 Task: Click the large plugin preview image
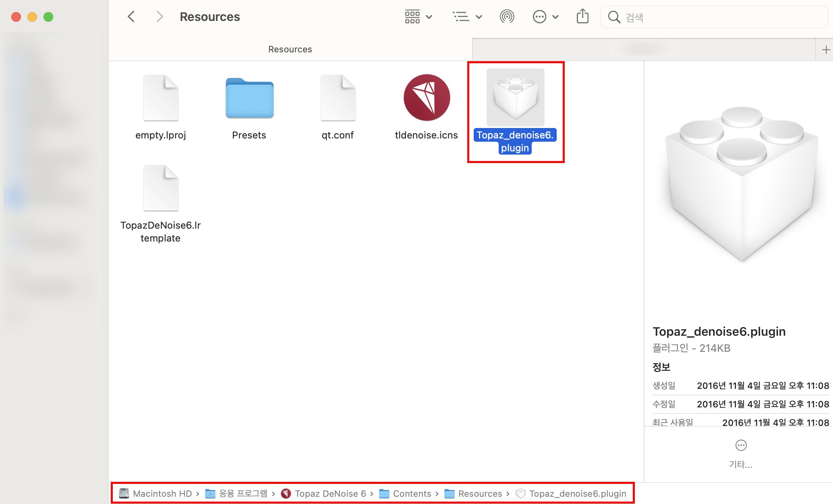[742, 184]
